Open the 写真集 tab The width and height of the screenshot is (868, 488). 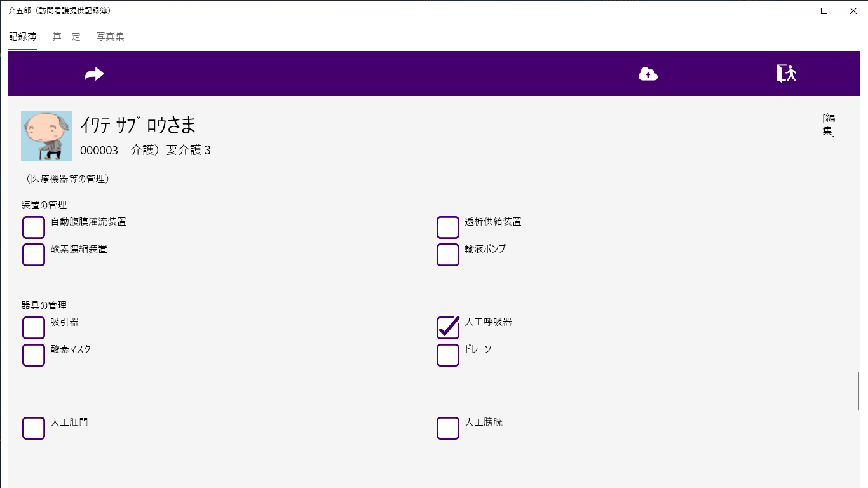pos(110,37)
